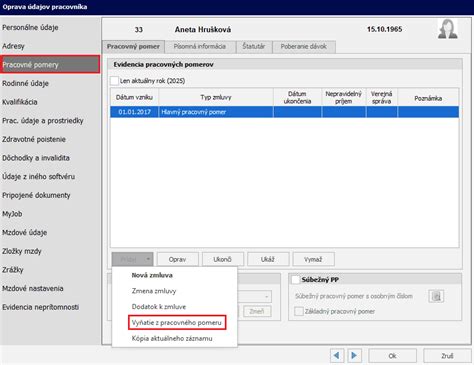Click the Ukáž button

coord(268,259)
